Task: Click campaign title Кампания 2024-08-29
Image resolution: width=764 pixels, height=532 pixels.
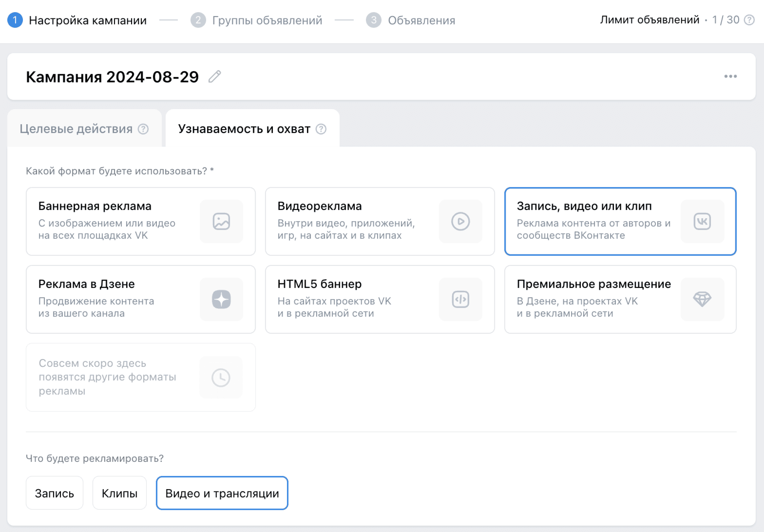Action: click(x=112, y=77)
